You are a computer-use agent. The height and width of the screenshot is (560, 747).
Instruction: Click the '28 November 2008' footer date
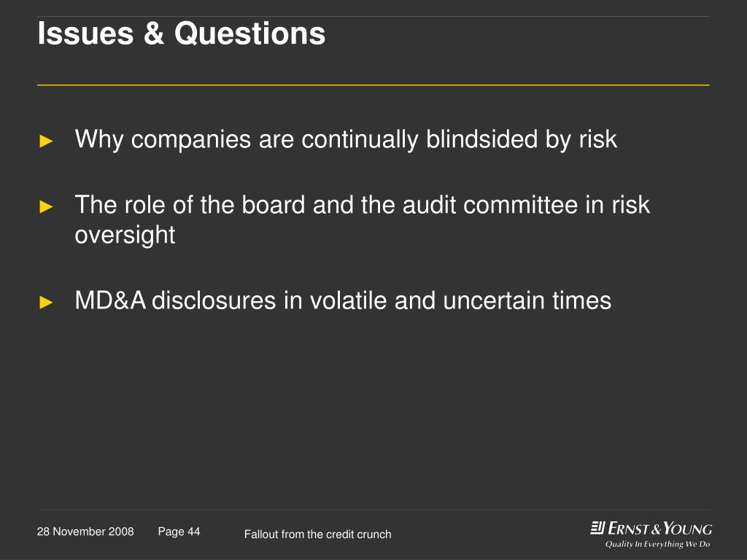point(85,532)
